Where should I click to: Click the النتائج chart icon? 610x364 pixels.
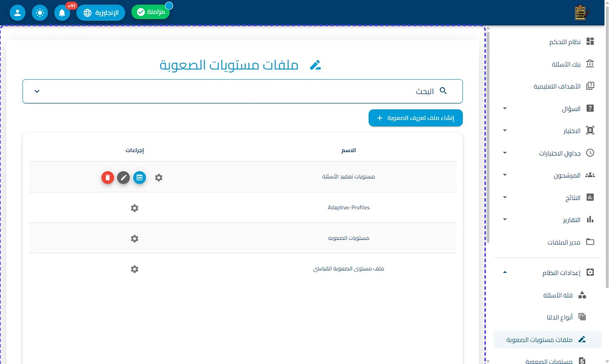[590, 197]
